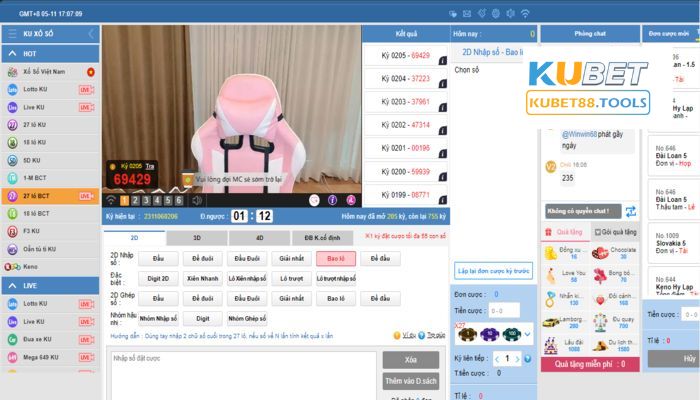
Task: Switch video to channel 4
Action: (x=157, y=200)
